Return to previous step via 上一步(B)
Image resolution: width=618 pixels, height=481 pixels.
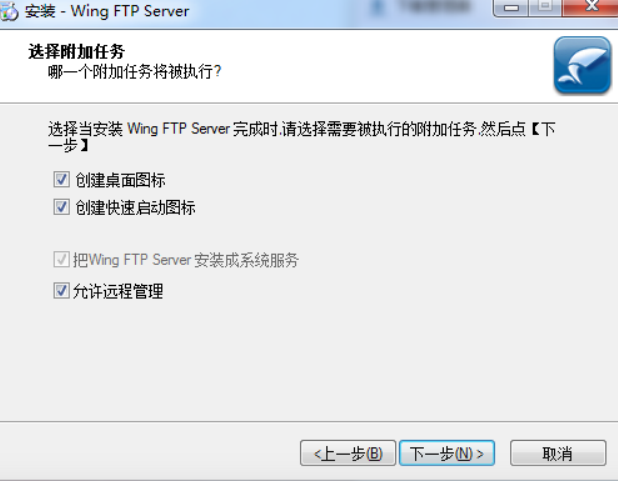348,453
